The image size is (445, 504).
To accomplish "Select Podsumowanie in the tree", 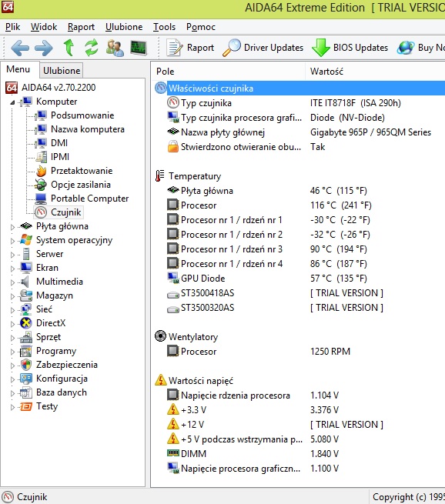I will click(x=82, y=115).
